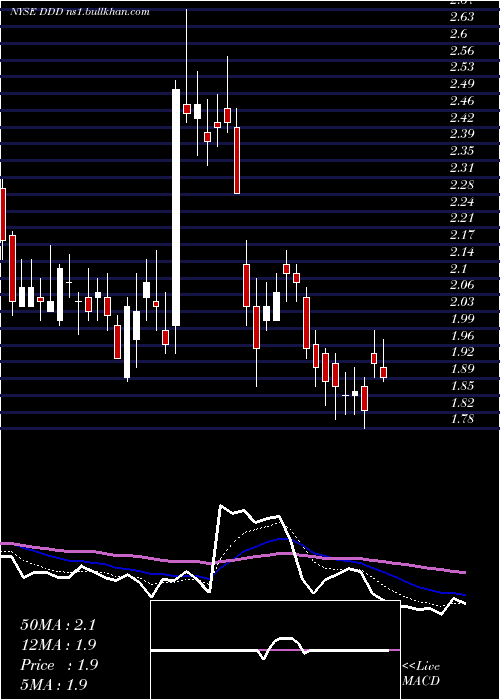Select the 2.03 price axis label
Screen dimensions: 500x700
[x=462, y=302]
